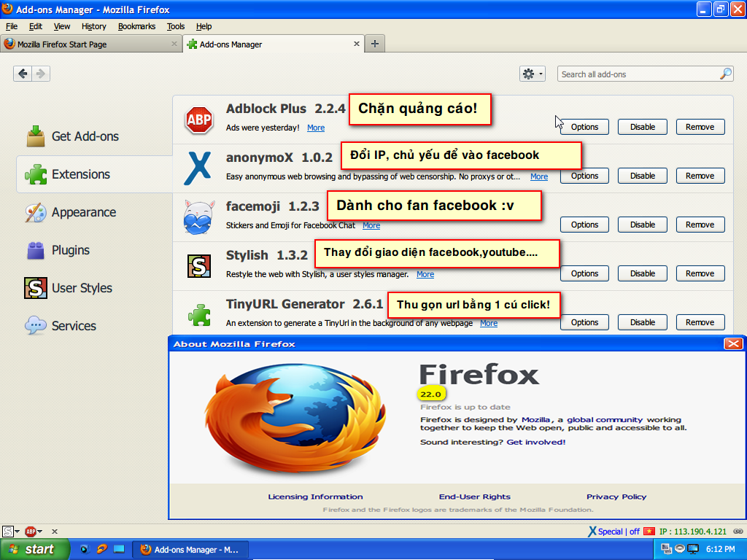This screenshot has width=747, height=560.
Task: Click the Get involved! link
Action: click(536, 442)
